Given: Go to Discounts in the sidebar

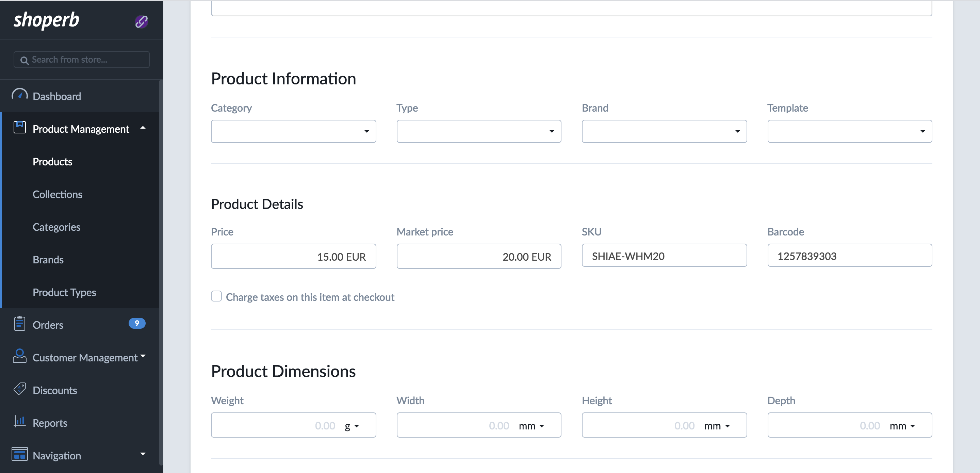Looking at the screenshot, I should click(55, 390).
